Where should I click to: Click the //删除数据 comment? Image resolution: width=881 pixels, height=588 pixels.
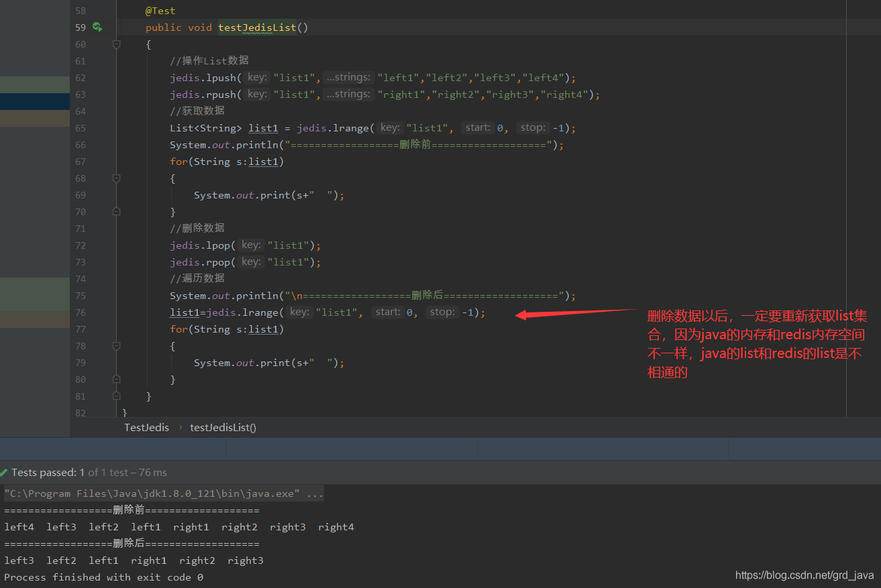point(197,229)
